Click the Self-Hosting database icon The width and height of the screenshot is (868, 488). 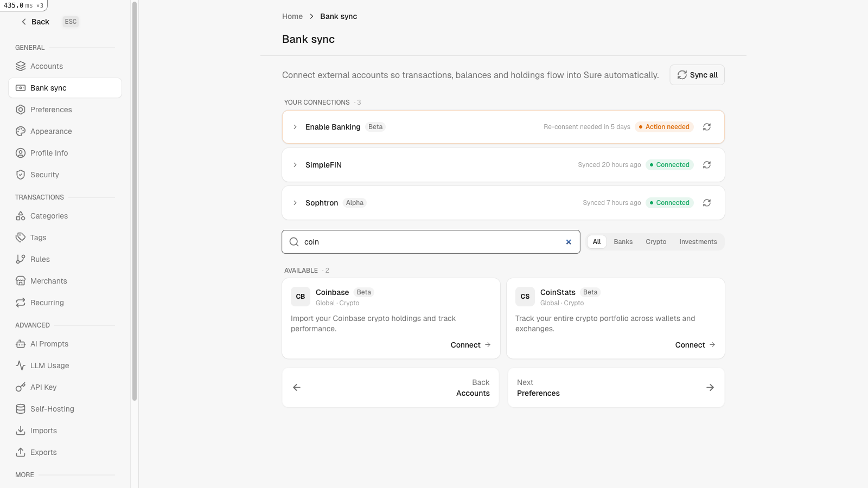pos(21,409)
